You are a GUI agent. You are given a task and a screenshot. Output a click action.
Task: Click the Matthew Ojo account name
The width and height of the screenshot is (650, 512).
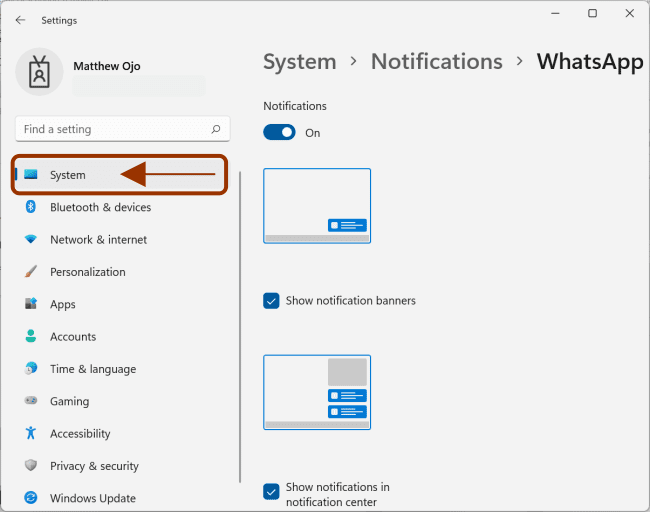(107, 66)
